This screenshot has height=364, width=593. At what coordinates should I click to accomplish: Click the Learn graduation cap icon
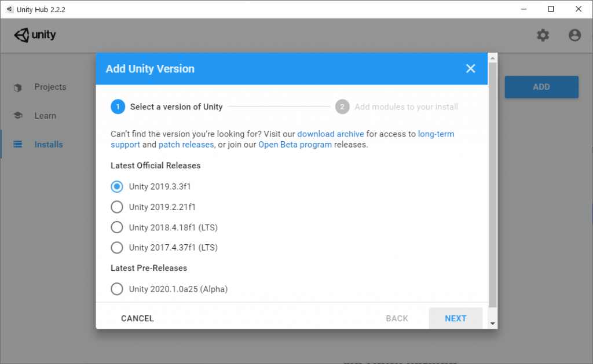point(18,115)
